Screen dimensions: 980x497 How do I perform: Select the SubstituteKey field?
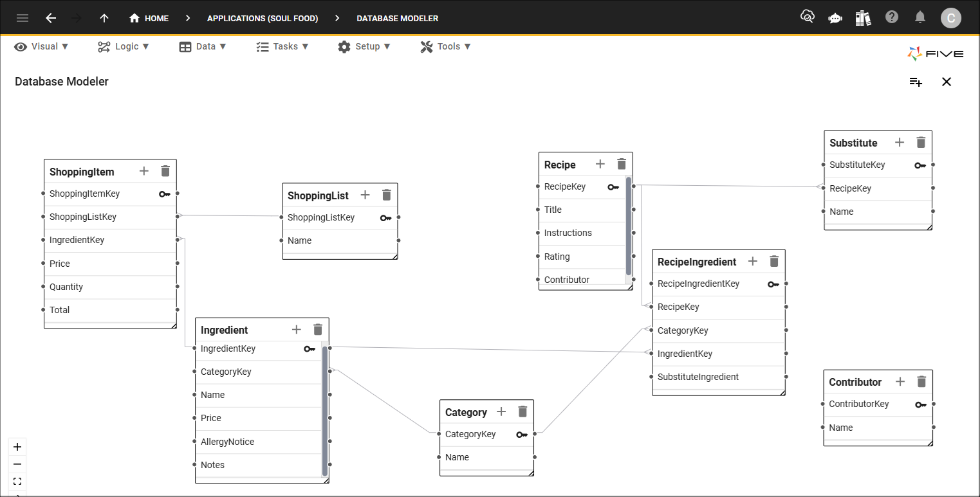(878, 165)
